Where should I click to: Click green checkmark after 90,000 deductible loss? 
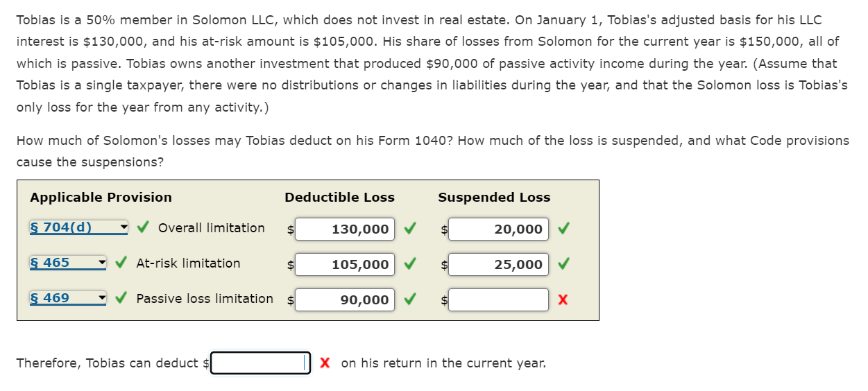coord(410,299)
